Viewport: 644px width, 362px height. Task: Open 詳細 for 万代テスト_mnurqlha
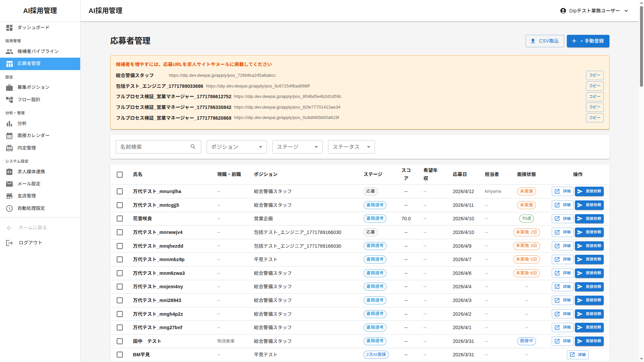coord(562,191)
